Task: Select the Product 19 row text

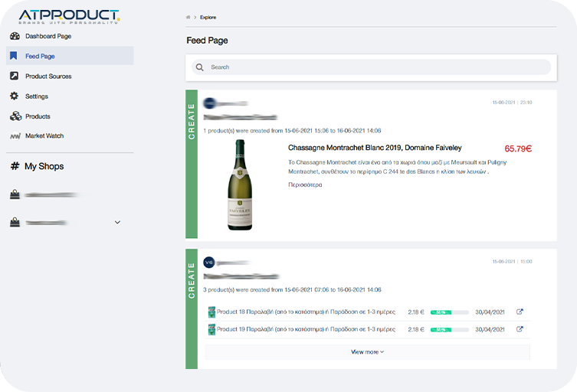Action: [x=306, y=329]
